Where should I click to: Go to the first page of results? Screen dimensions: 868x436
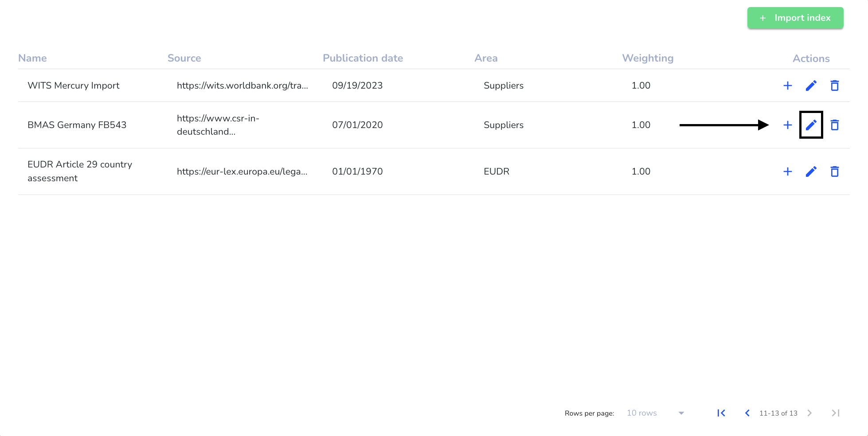click(x=721, y=413)
